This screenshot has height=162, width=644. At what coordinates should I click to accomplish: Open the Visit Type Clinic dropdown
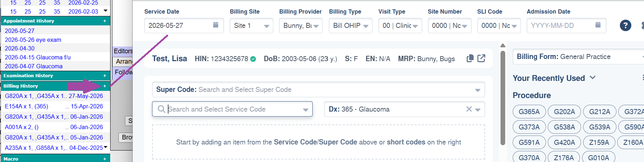(400, 26)
